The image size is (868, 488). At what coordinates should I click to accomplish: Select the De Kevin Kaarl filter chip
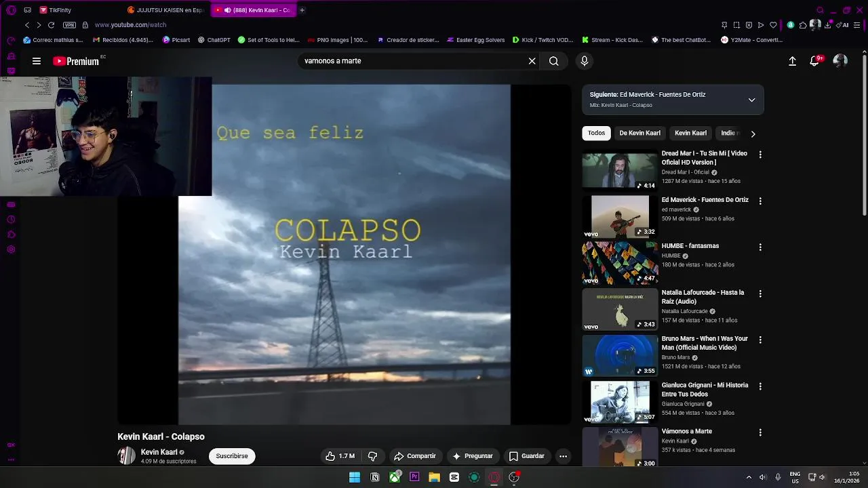coord(639,134)
